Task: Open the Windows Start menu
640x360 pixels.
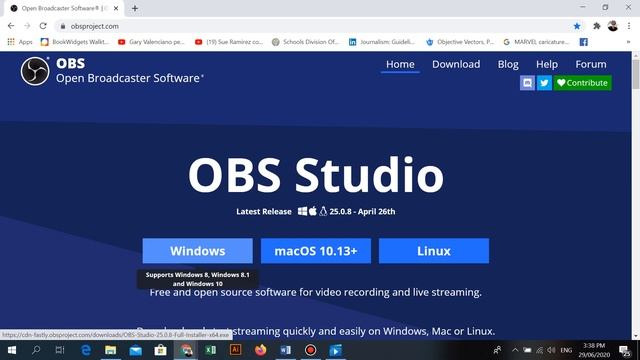Action: click(11, 350)
